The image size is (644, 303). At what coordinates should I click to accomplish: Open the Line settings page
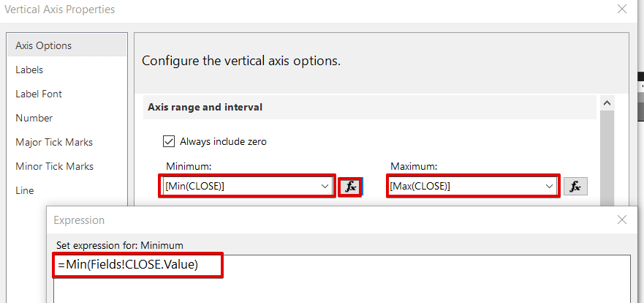tap(25, 190)
